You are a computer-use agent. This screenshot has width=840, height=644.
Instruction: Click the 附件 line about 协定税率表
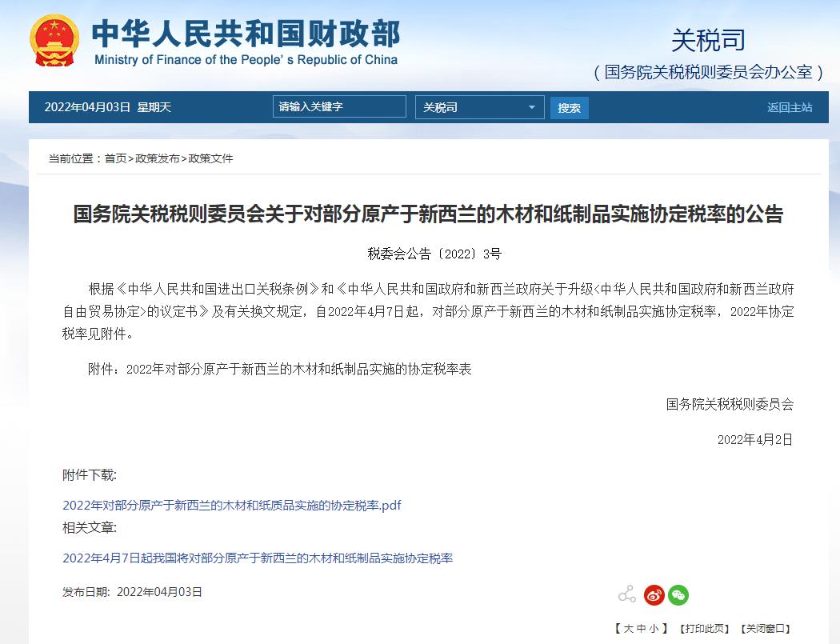280,369
